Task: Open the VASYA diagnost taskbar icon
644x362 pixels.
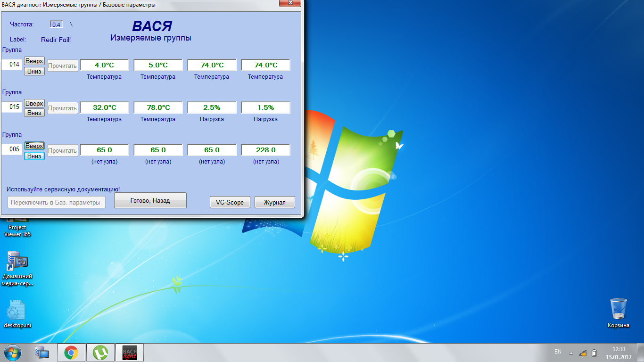Action: (129, 352)
